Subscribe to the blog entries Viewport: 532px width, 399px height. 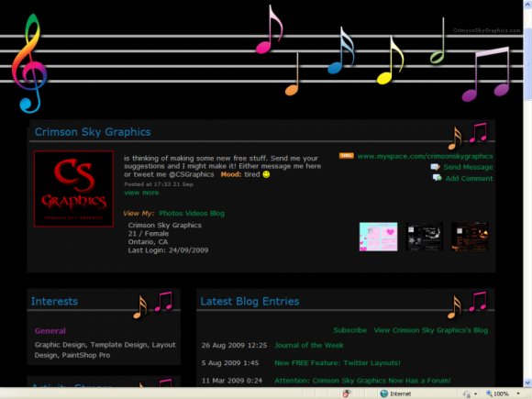pos(349,330)
